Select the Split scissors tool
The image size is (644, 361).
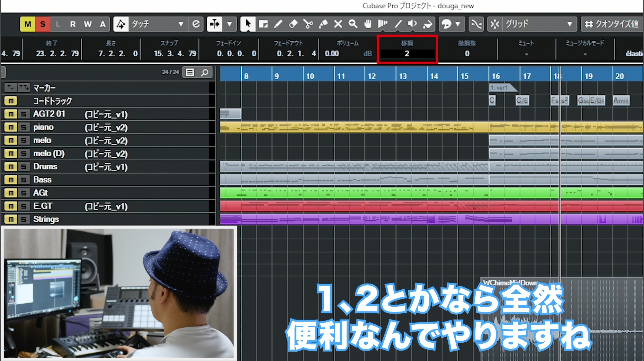tap(308, 24)
